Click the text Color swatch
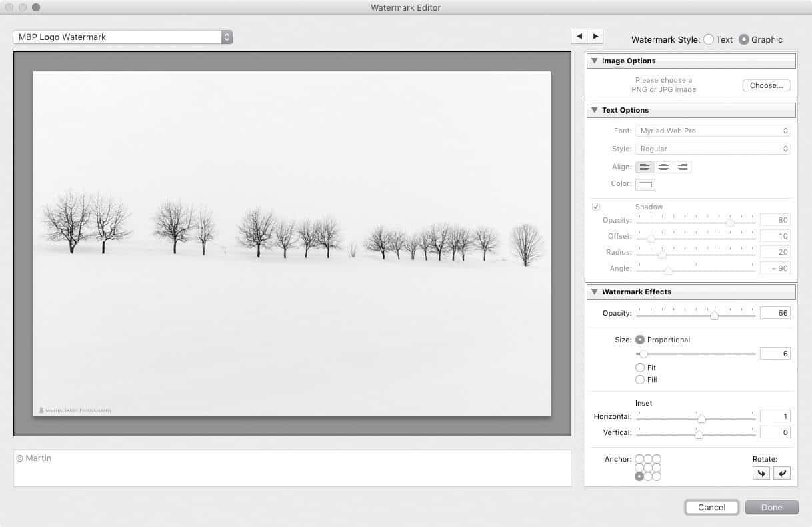Screen dimensions: 812x527 pyautogui.click(x=645, y=184)
